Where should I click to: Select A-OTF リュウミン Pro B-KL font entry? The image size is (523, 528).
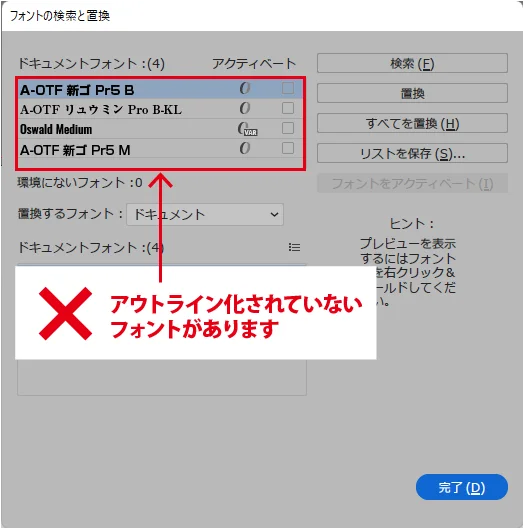(x=160, y=108)
